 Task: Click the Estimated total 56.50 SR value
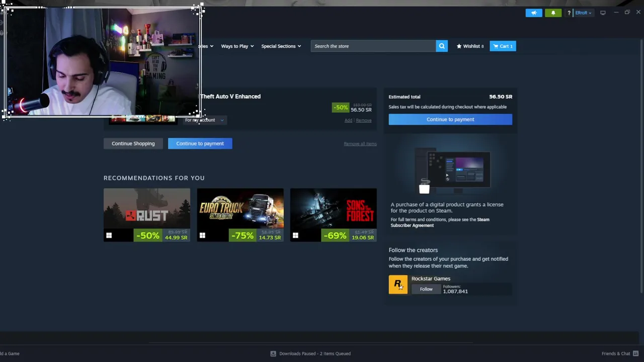[x=501, y=97]
